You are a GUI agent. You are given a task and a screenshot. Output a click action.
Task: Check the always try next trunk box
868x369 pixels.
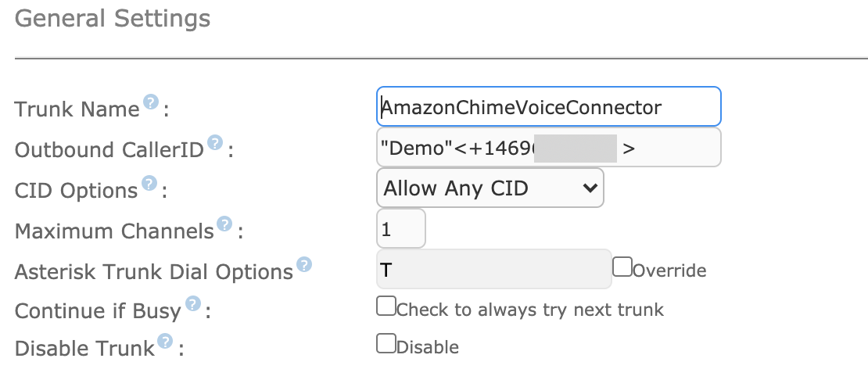point(386,306)
